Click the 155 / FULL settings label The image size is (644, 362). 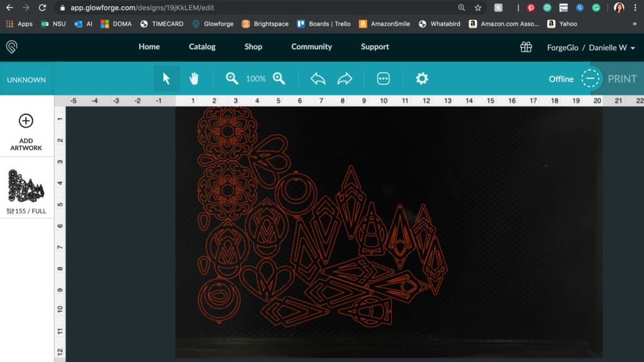[26, 211]
